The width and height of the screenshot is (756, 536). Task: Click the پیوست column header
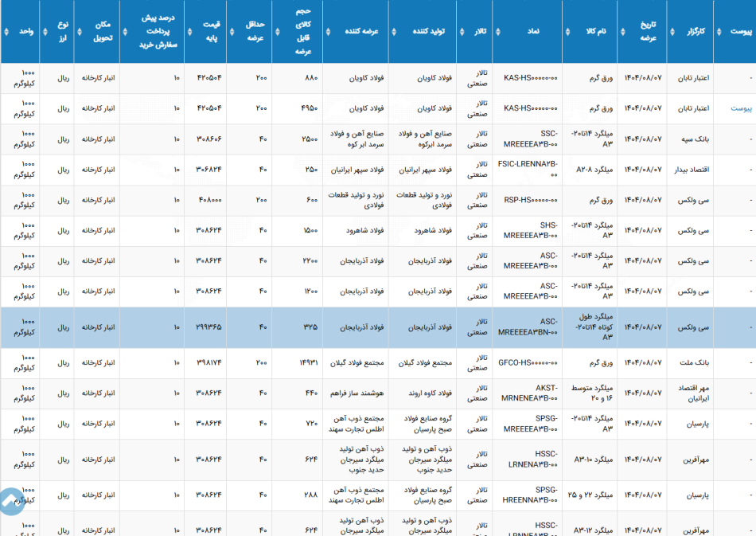(740, 31)
